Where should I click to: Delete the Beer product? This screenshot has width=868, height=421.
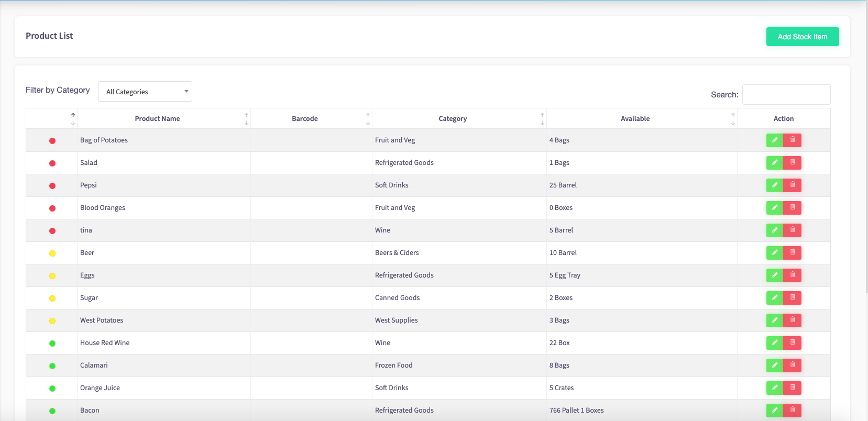pos(793,253)
